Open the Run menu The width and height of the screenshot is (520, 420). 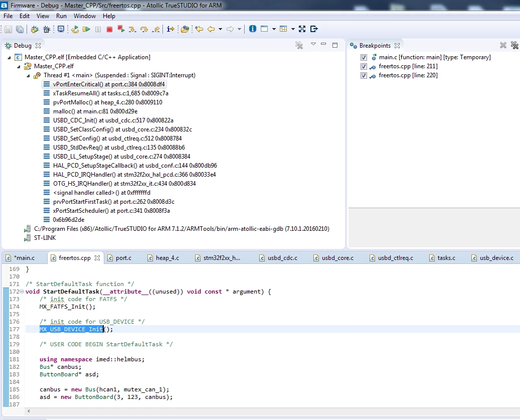[61, 16]
